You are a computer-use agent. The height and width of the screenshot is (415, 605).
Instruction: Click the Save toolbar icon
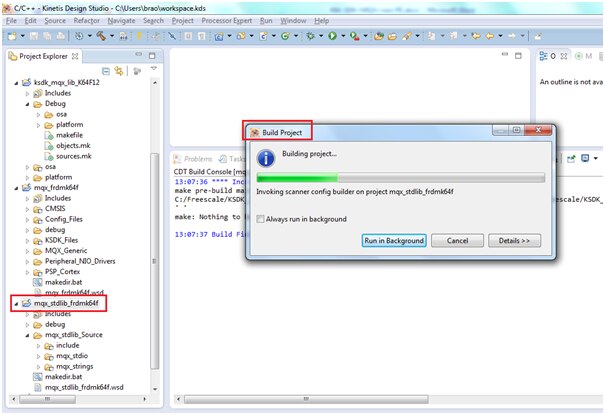click(34, 36)
